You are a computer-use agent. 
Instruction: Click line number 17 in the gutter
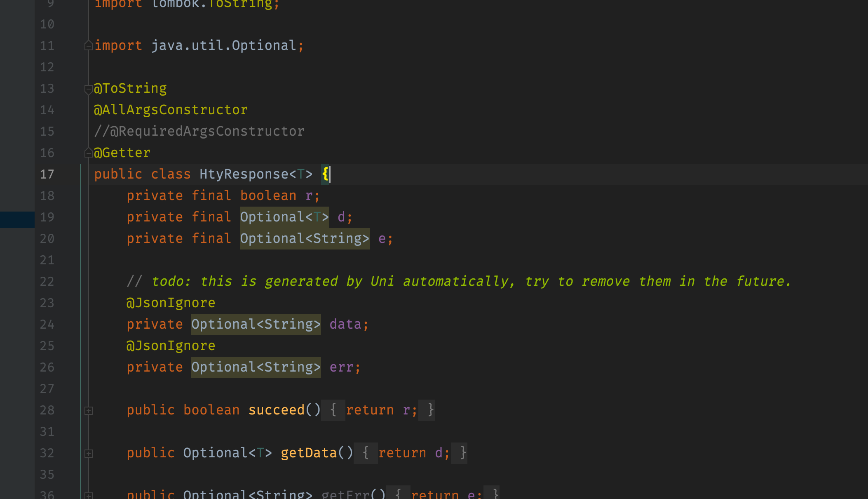tap(47, 174)
